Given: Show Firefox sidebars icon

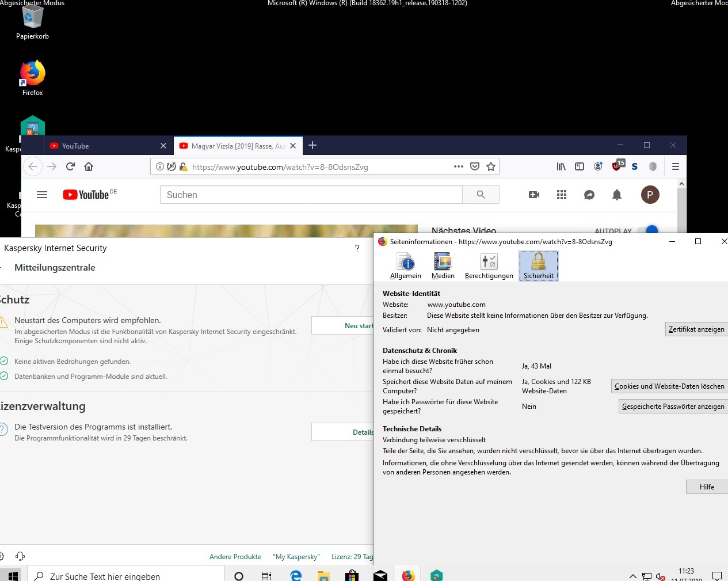Looking at the screenshot, I should pos(580,166).
